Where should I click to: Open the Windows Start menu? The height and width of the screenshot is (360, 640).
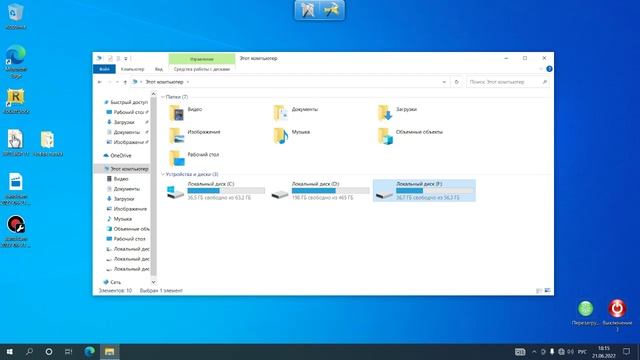(9, 351)
